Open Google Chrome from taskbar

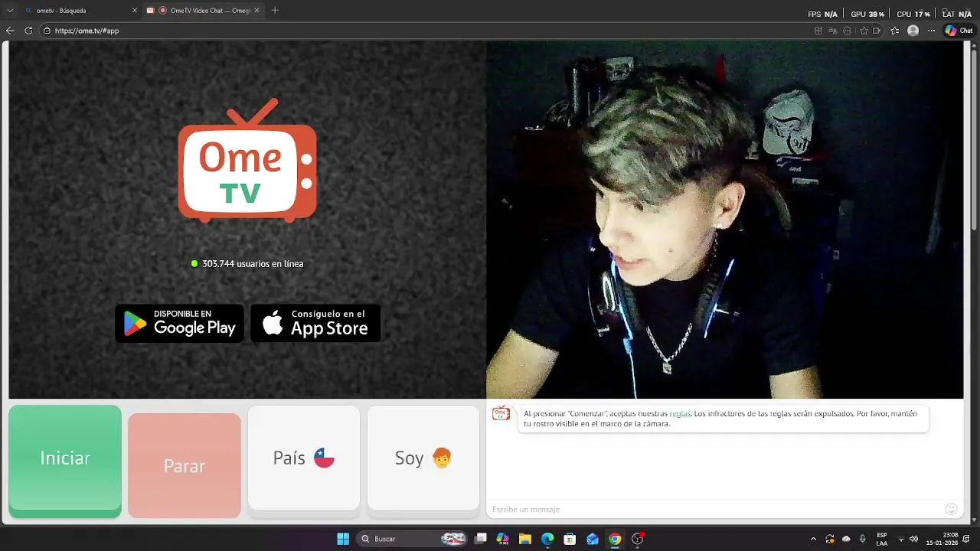[615, 539]
